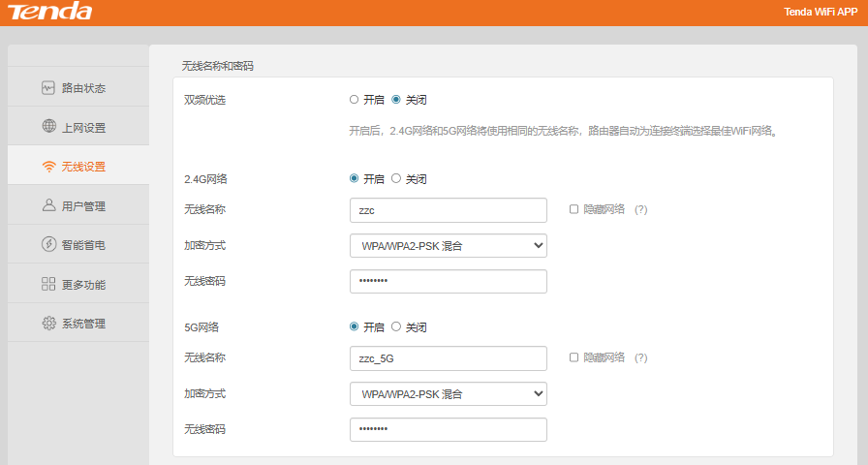Image resolution: width=868 pixels, height=465 pixels.
Task: Click the WiFi icon for 无线设置
Action: [x=48, y=166]
